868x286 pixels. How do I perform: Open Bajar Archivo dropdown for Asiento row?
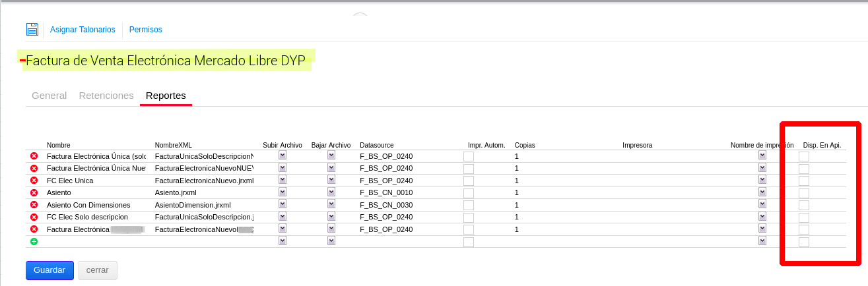tap(331, 192)
